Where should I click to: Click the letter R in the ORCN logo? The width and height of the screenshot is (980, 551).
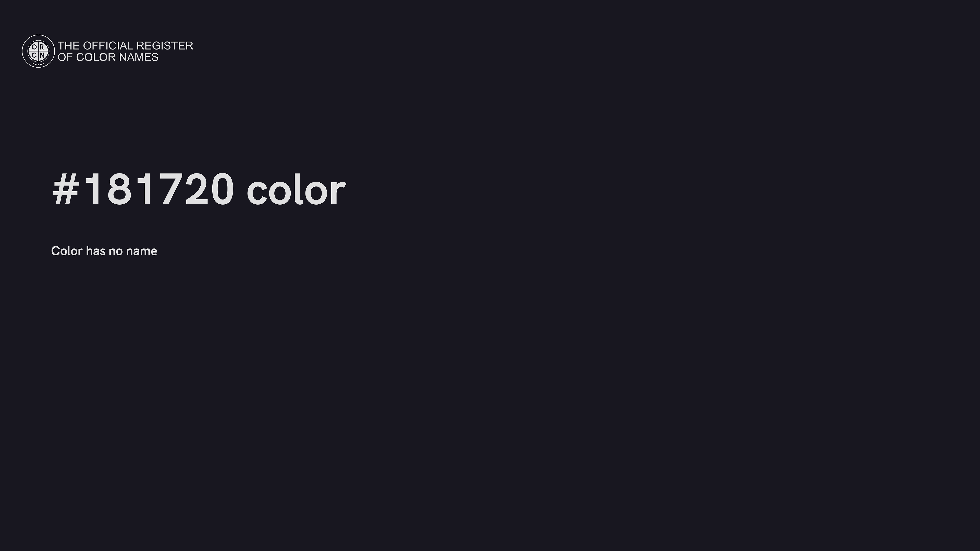click(42, 47)
